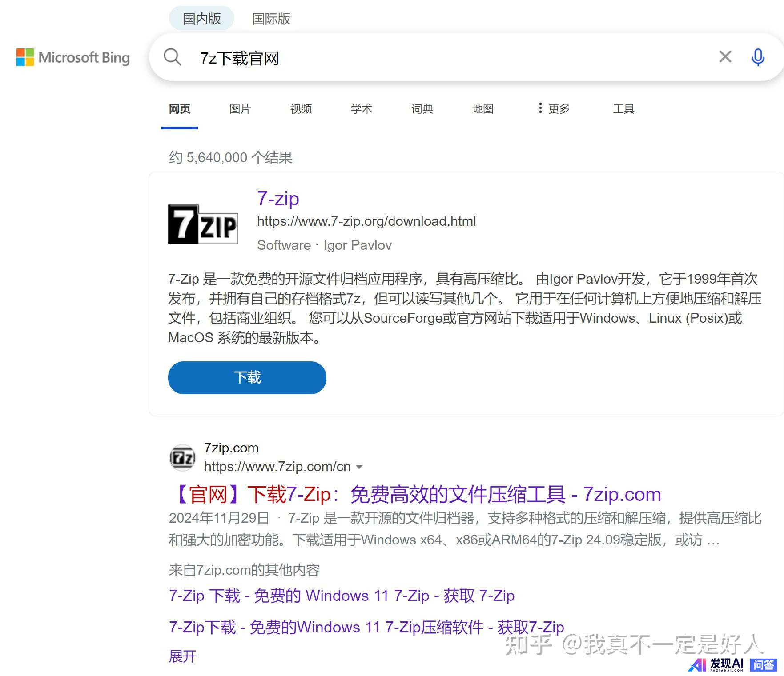Open the 7-zip title link
The image size is (784, 676).
click(x=278, y=199)
